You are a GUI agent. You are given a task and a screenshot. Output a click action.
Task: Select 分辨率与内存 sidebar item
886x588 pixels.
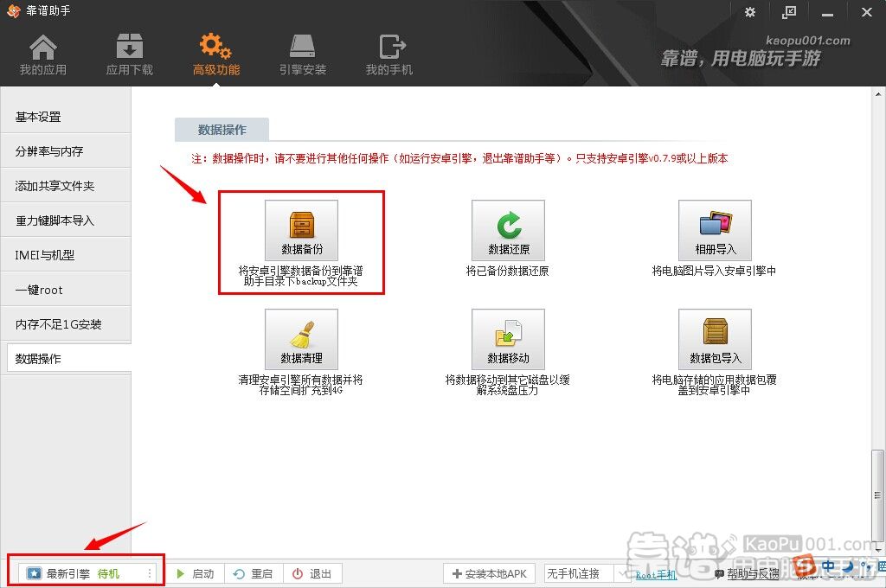(x=66, y=151)
